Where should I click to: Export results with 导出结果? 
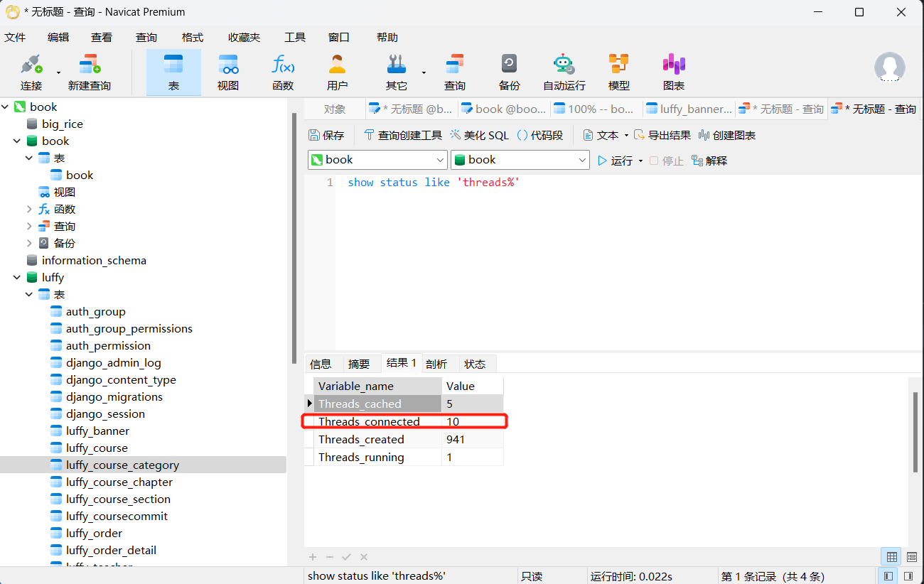pyautogui.click(x=662, y=135)
